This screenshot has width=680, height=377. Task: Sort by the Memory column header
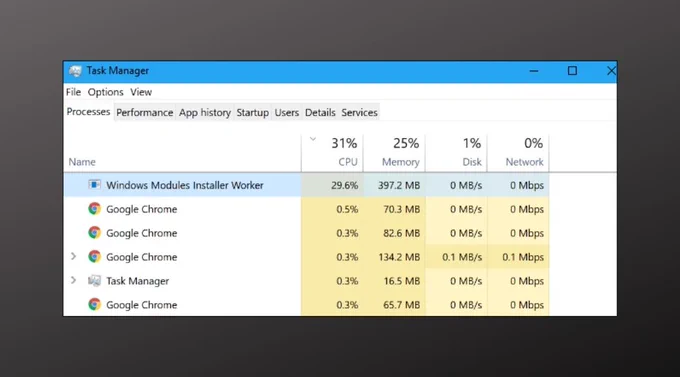tap(394, 153)
